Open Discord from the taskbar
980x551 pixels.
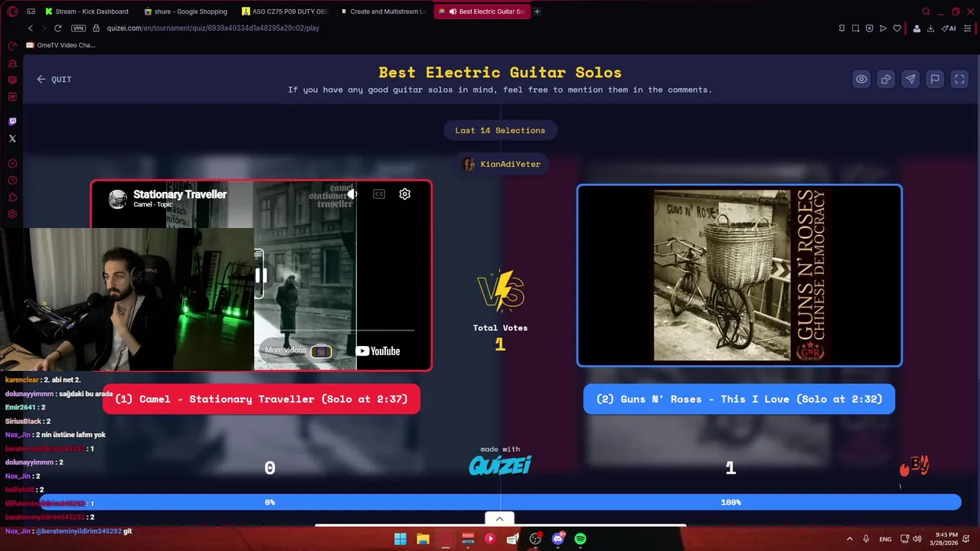pyautogui.click(x=558, y=539)
